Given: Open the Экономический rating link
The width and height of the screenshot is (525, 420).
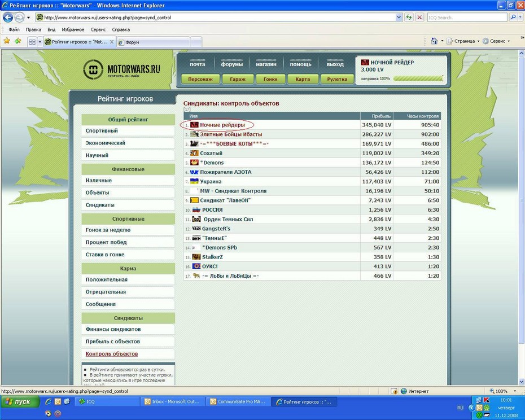Looking at the screenshot, I should (x=128, y=143).
